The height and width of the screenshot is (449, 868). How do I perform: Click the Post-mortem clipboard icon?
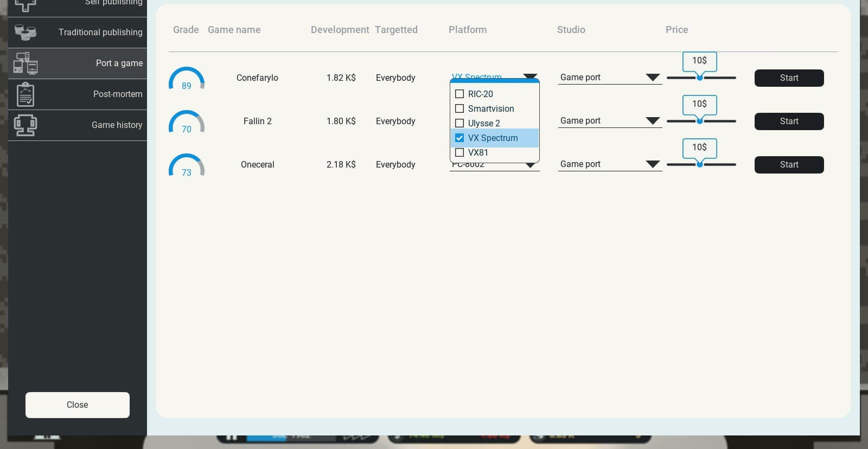25,94
